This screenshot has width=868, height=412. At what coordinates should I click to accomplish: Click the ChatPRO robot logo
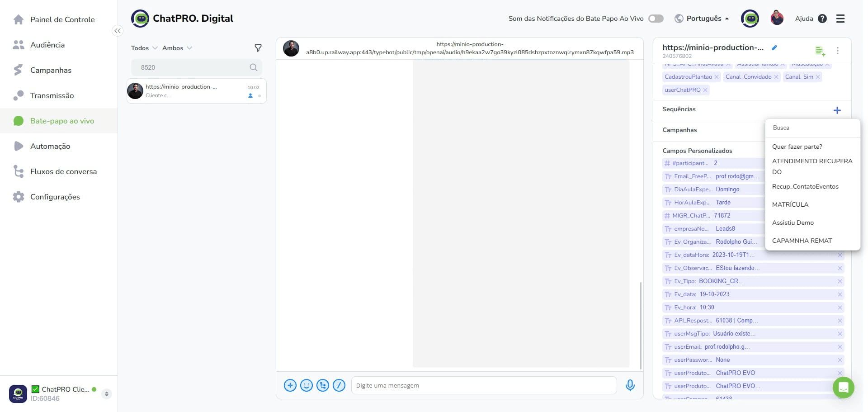pyautogui.click(x=140, y=19)
